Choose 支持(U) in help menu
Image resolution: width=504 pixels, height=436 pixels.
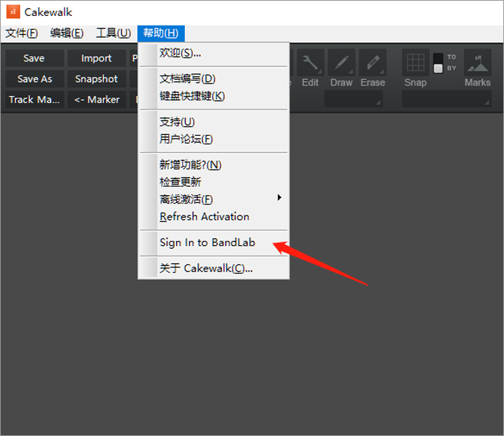click(214, 122)
